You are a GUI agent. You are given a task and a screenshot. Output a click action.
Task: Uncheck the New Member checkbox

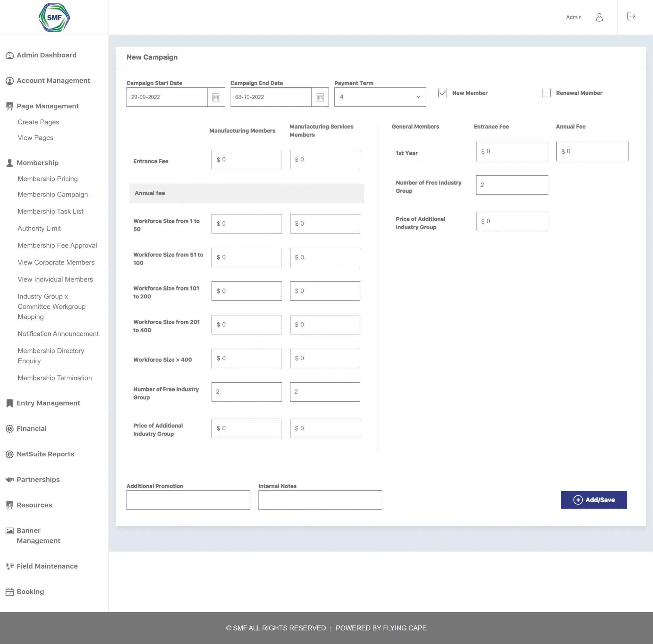pyautogui.click(x=442, y=92)
